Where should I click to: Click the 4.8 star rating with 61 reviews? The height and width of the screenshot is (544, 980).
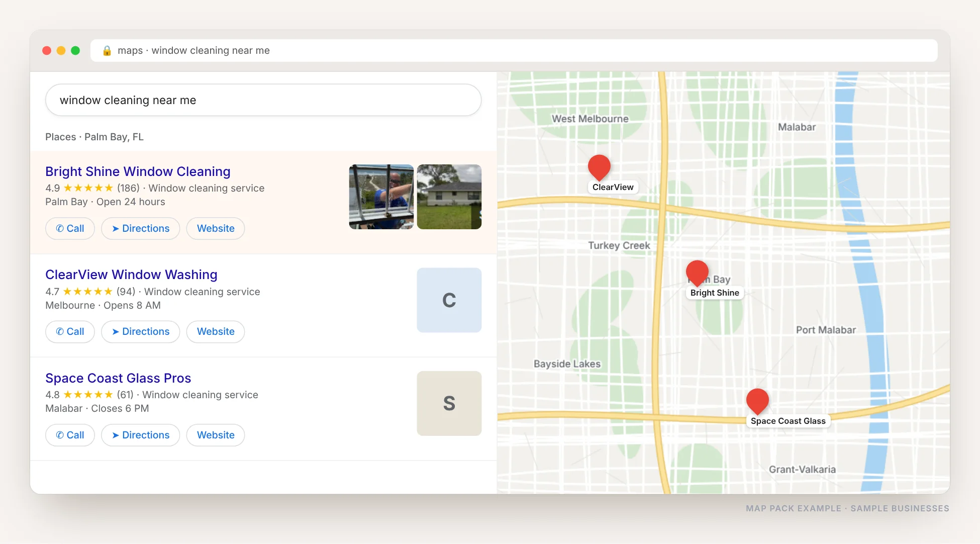[89, 395]
